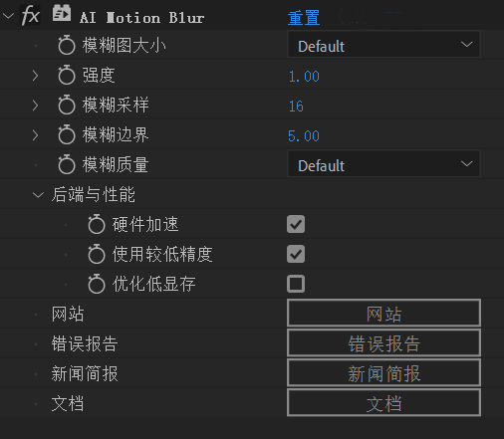This screenshot has height=439, width=504.
Task: Toggle stopwatch for 模糊采样
Action: (x=67, y=105)
